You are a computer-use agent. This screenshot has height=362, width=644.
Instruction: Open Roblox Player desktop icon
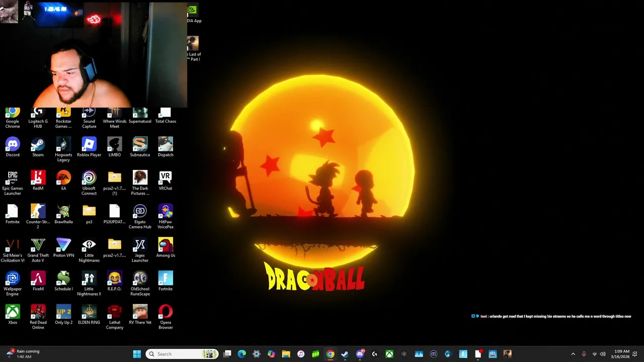89,147
